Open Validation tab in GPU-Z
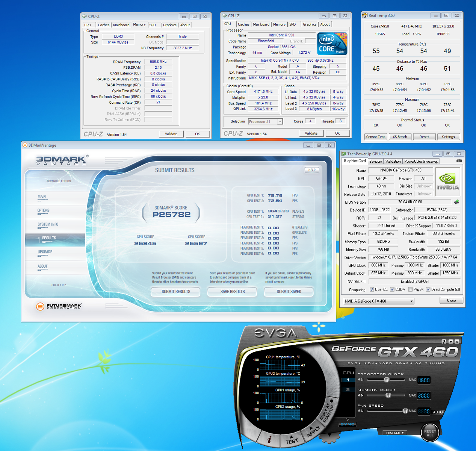The width and height of the screenshot is (476, 451). [393, 161]
